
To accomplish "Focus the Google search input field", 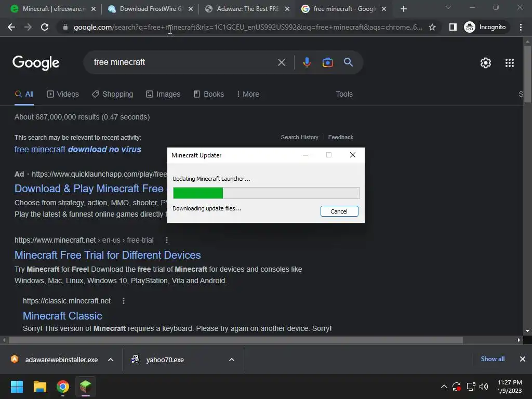I will (x=183, y=62).
